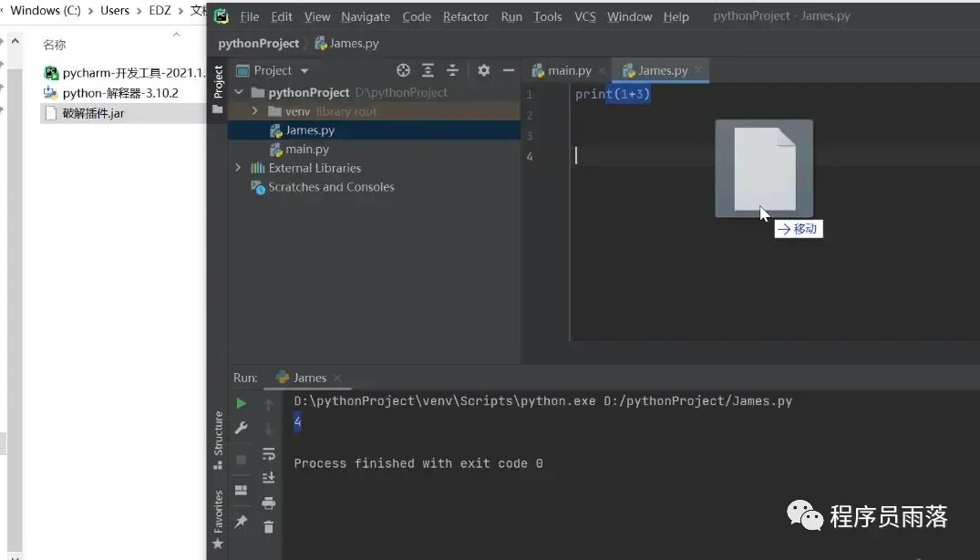Click the Locate/Select Opened File target icon
The height and width of the screenshot is (560, 980).
pos(403,70)
